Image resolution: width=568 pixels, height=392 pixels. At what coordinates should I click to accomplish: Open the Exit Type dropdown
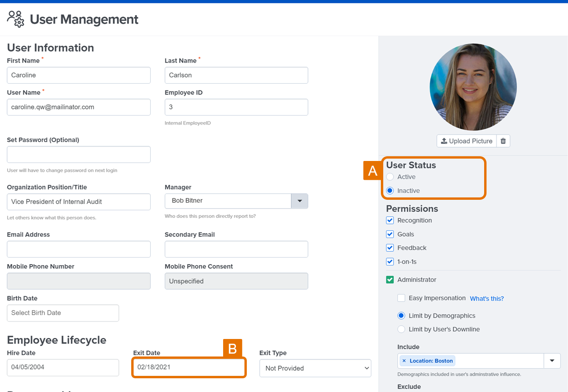click(315, 368)
